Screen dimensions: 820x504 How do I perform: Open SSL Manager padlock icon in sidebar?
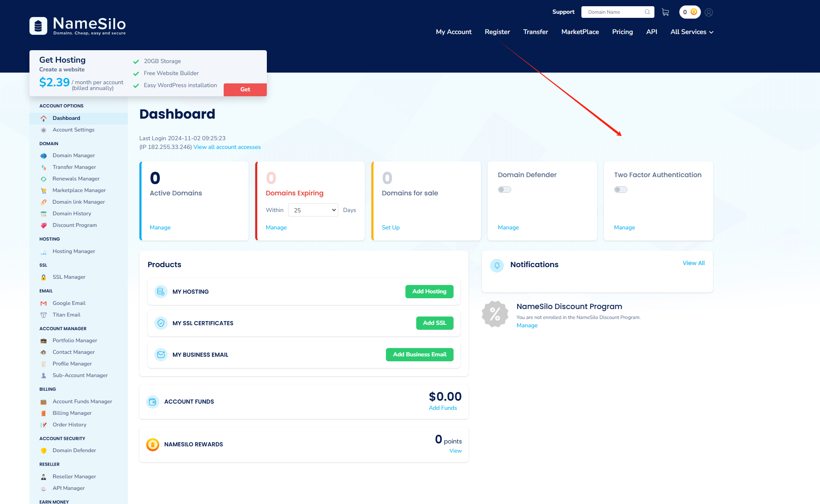(x=44, y=278)
